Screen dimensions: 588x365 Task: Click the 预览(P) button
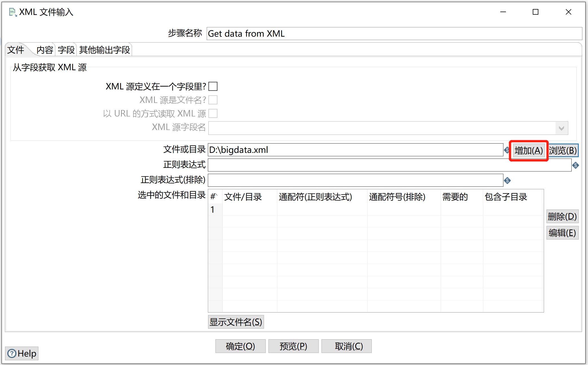(293, 346)
